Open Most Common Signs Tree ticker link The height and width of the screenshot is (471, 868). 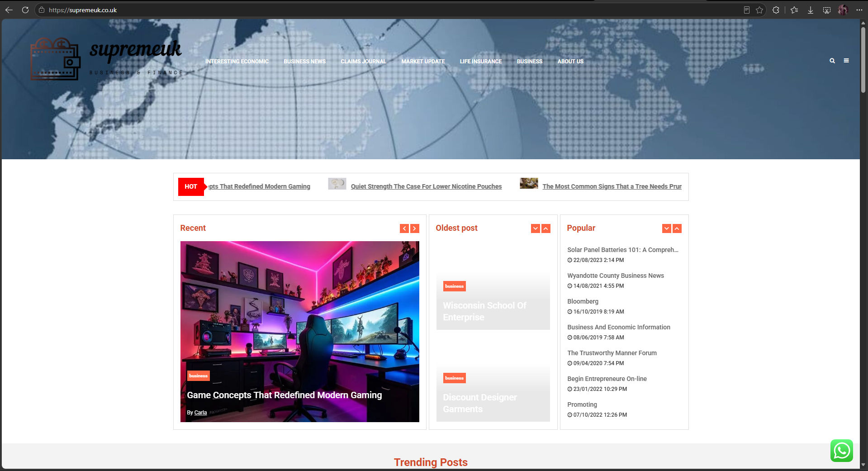point(612,186)
